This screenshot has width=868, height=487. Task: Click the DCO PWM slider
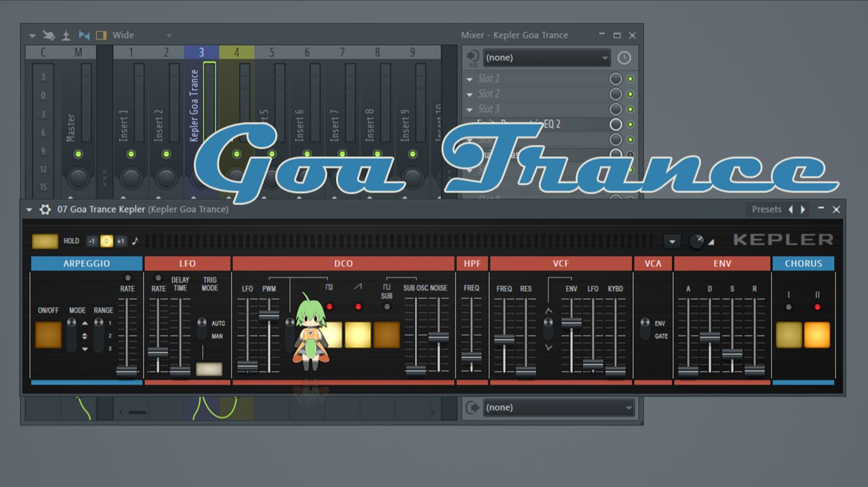coord(269,314)
